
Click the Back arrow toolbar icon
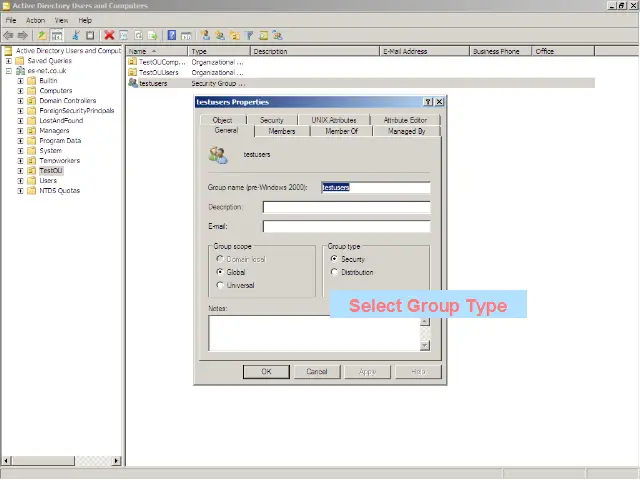coord(8,36)
